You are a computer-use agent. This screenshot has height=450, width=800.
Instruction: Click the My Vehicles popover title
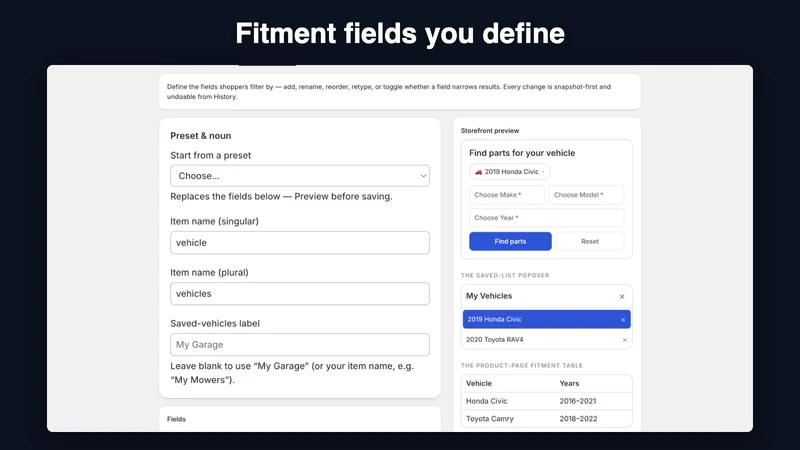click(489, 296)
